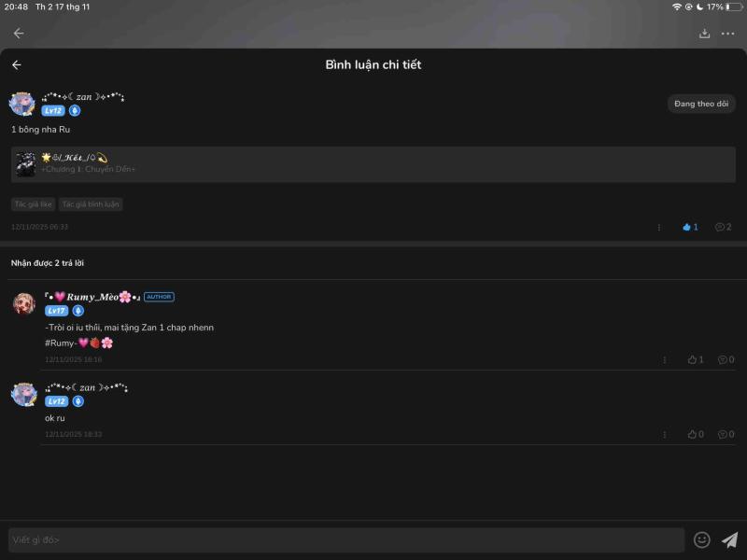Image resolution: width=747 pixels, height=560 pixels.
Task: Like the 'ok ru' reply
Action: (695, 434)
